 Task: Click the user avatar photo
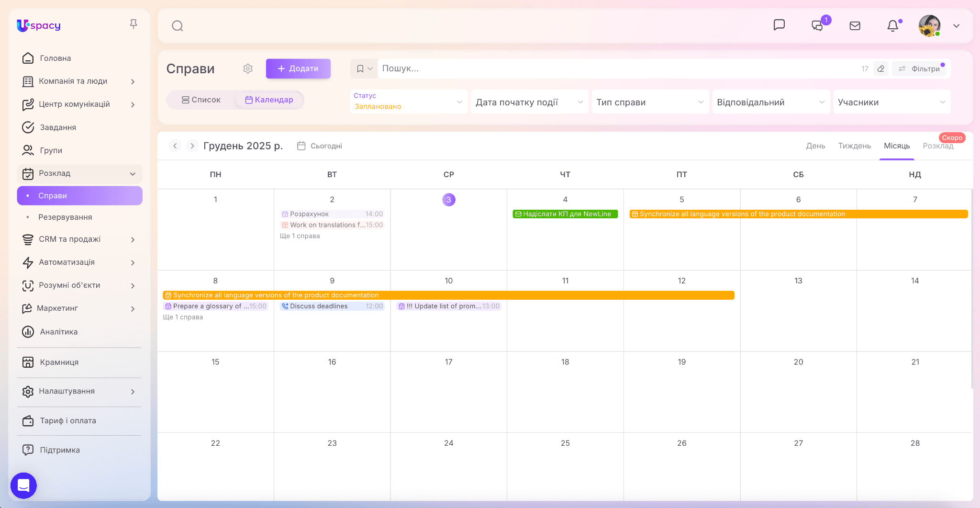(929, 26)
